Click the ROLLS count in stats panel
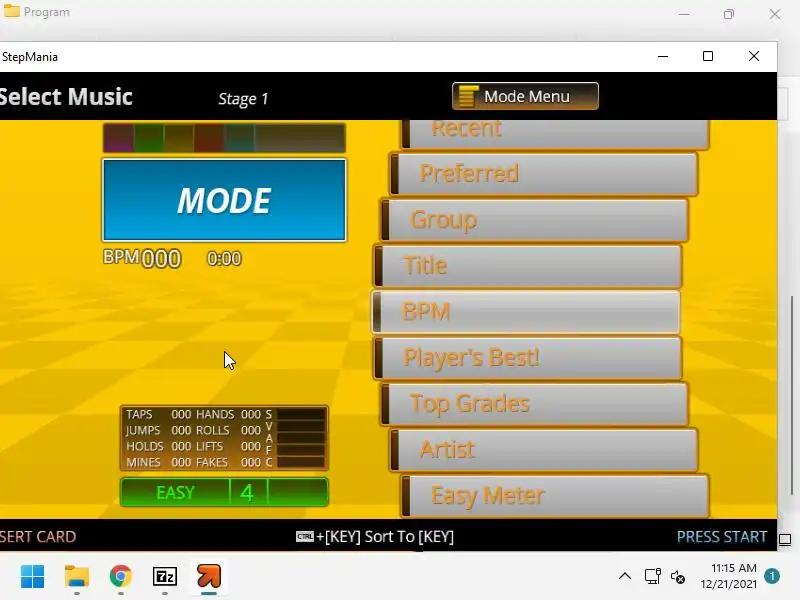The height and width of the screenshot is (600, 800). [x=251, y=430]
